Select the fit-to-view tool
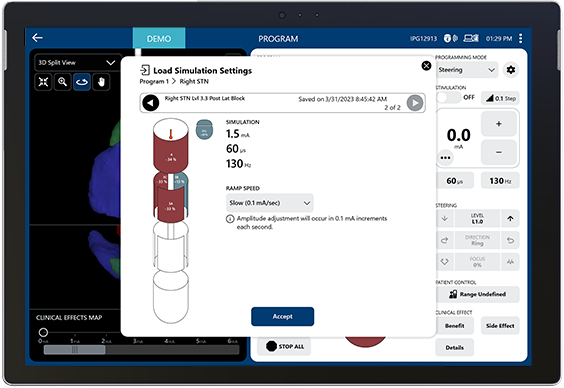This screenshot has width=564, height=388. tap(43, 82)
